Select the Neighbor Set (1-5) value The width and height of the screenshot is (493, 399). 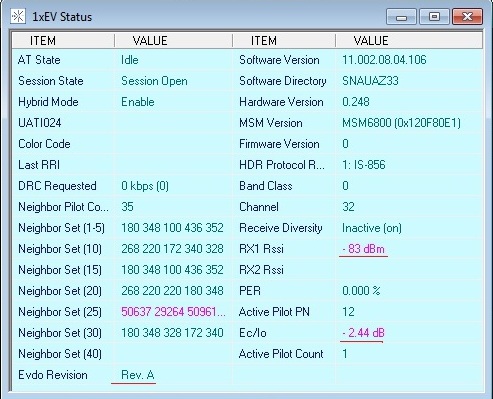click(172, 228)
